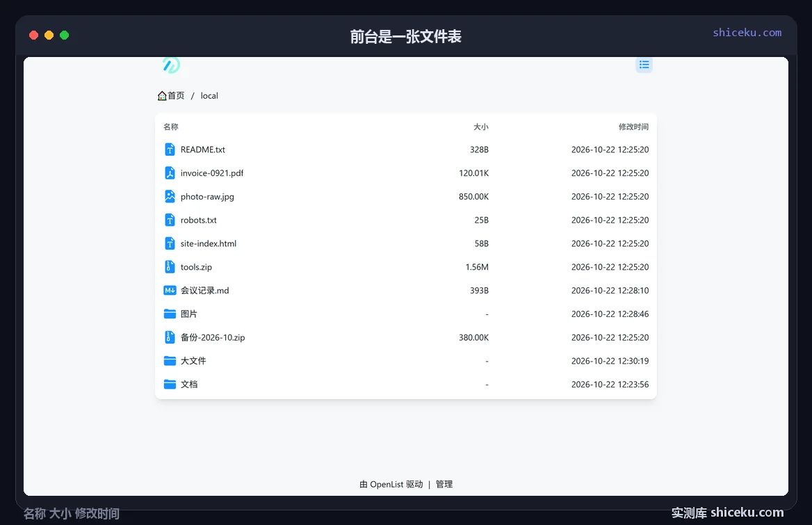Click the local breadcrumb entry
This screenshot has height=525, width=812.
click(209, 96)
